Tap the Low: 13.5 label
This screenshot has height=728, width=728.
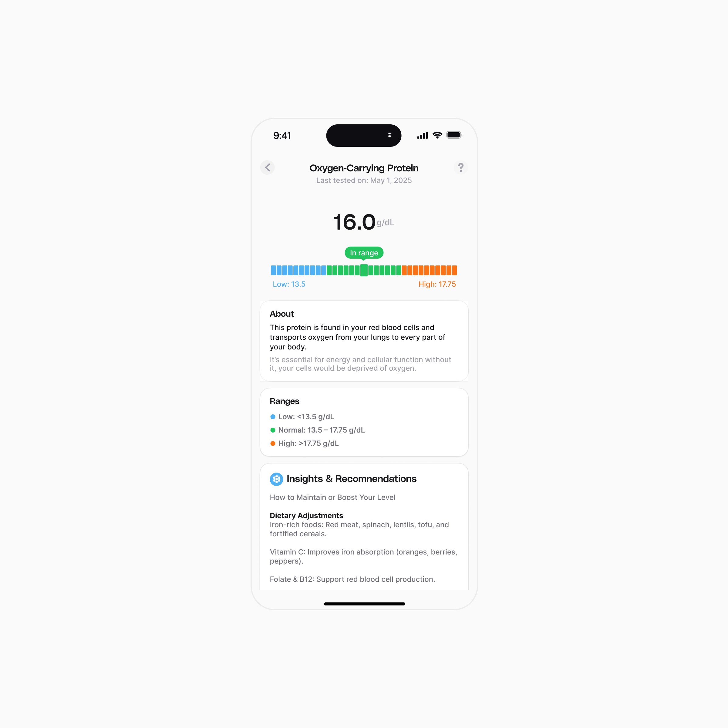(289, 284)
